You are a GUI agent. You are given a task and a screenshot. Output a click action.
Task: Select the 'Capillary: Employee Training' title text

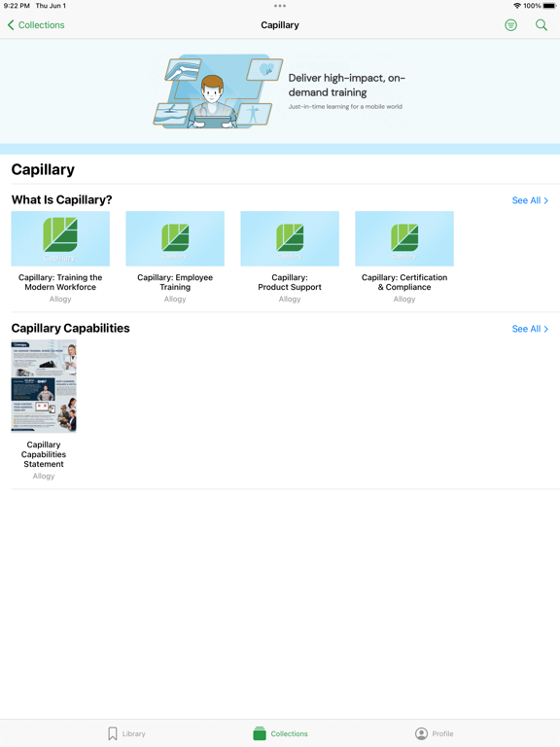coord(175,282)
